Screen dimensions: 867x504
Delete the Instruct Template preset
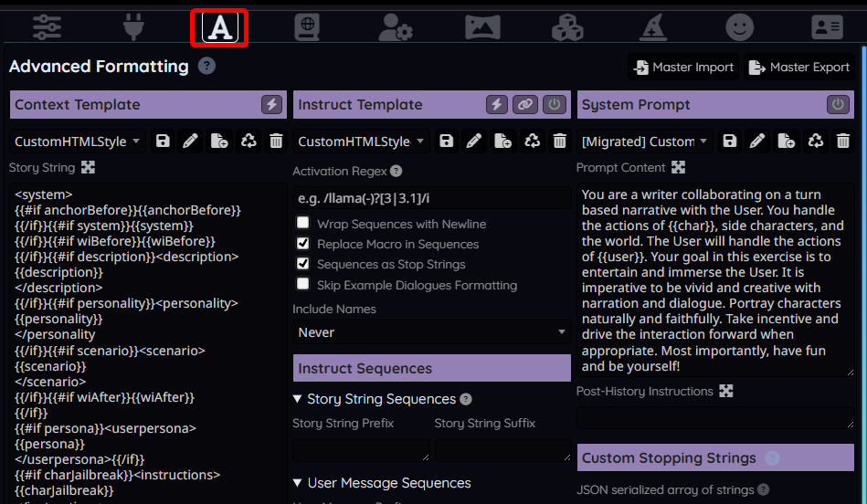click(559, 141)
